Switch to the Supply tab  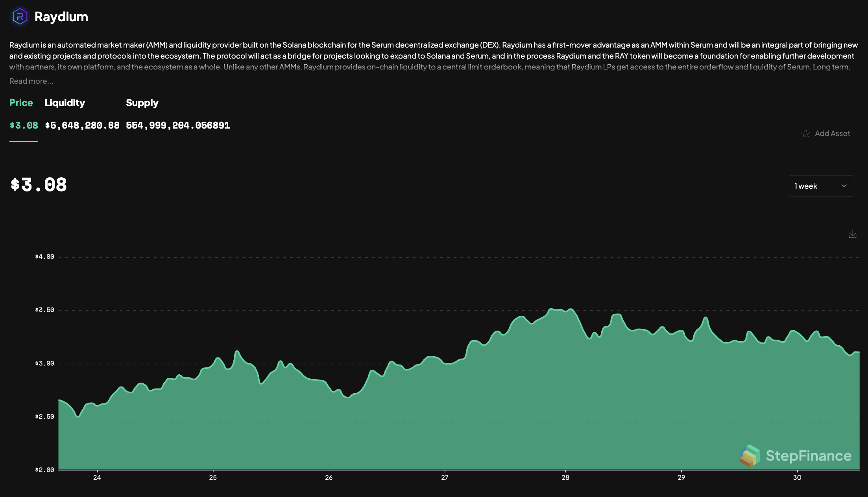tap(142, 103)
